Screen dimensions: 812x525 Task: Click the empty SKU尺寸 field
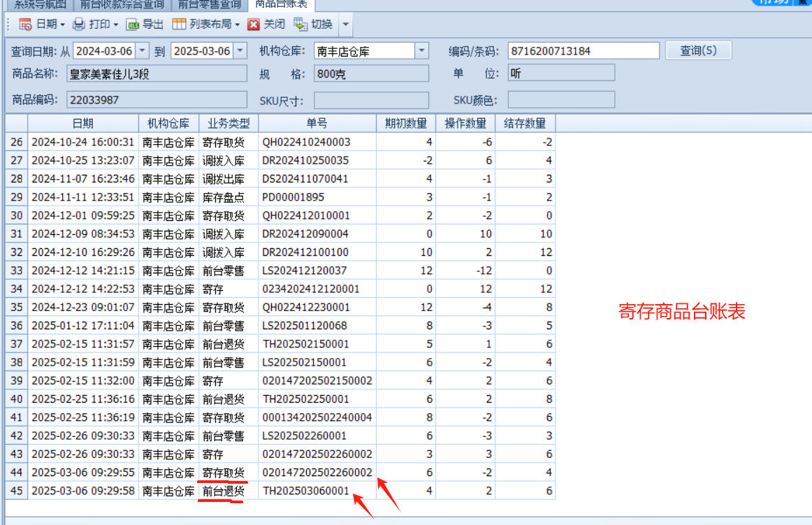coord(371,100)
